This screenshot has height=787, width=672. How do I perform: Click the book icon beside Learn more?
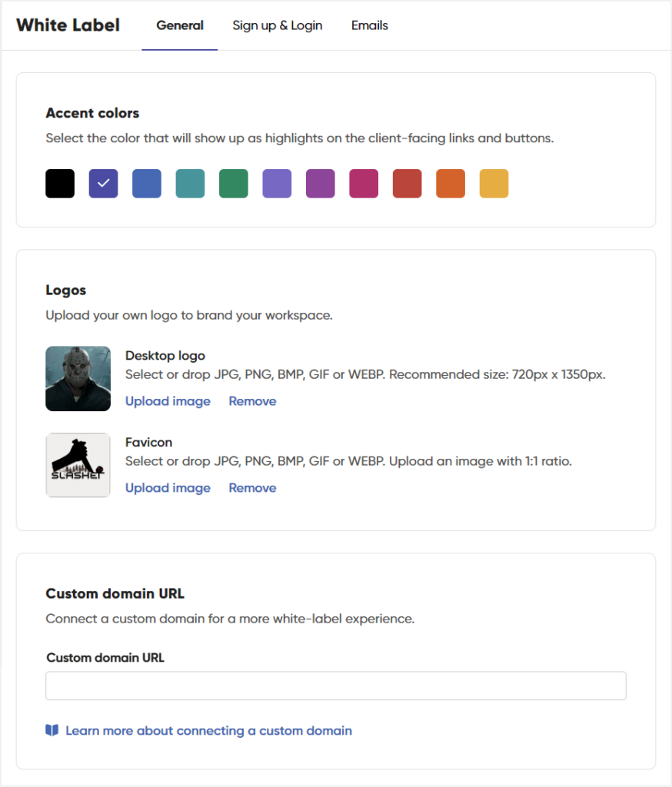tap(52, 731)
